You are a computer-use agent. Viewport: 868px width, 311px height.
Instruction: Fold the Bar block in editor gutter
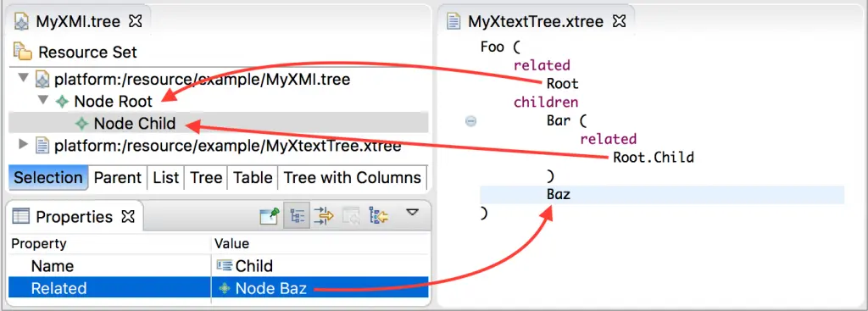(x=471, y=121)
